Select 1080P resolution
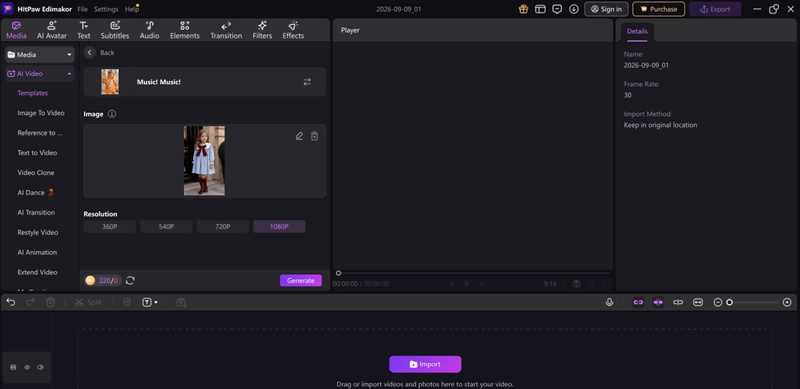Screen dimensions: 800x389 280,227
